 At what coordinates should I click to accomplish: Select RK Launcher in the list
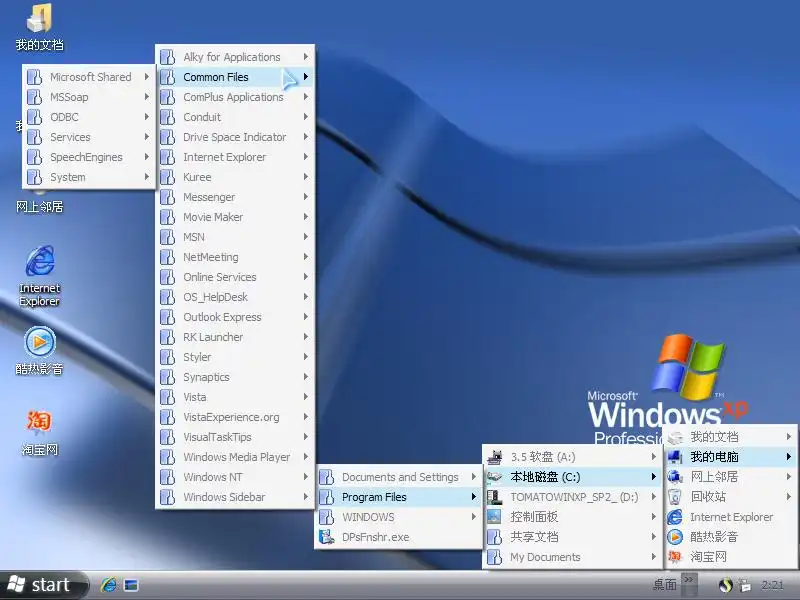[235, 337]
